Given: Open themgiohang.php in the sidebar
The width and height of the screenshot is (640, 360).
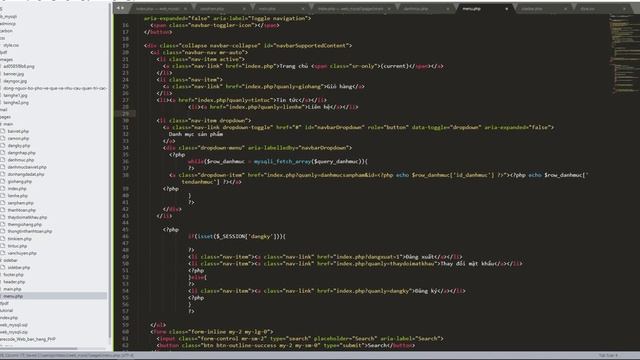Looking at the screenshot, I should point(24,224).
